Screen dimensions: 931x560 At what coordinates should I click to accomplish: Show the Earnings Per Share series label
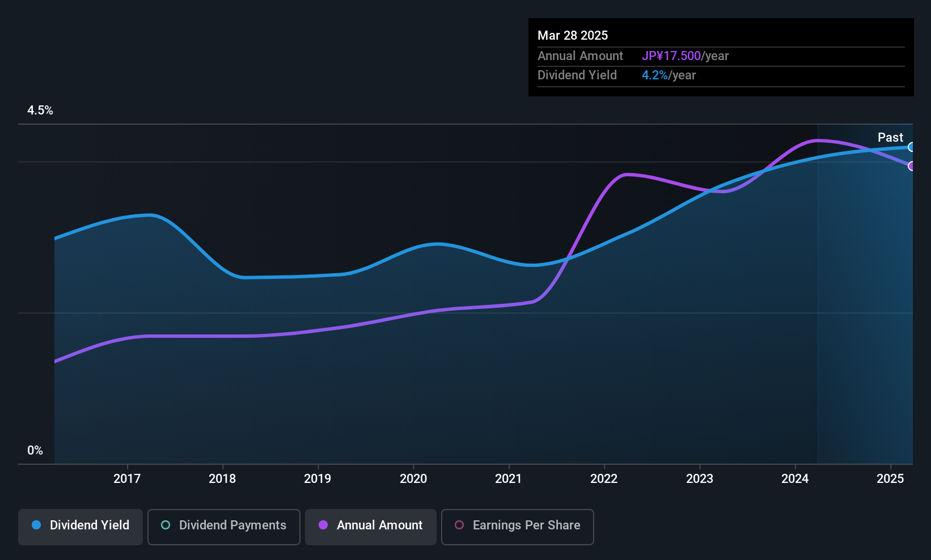tap(526, 525)
